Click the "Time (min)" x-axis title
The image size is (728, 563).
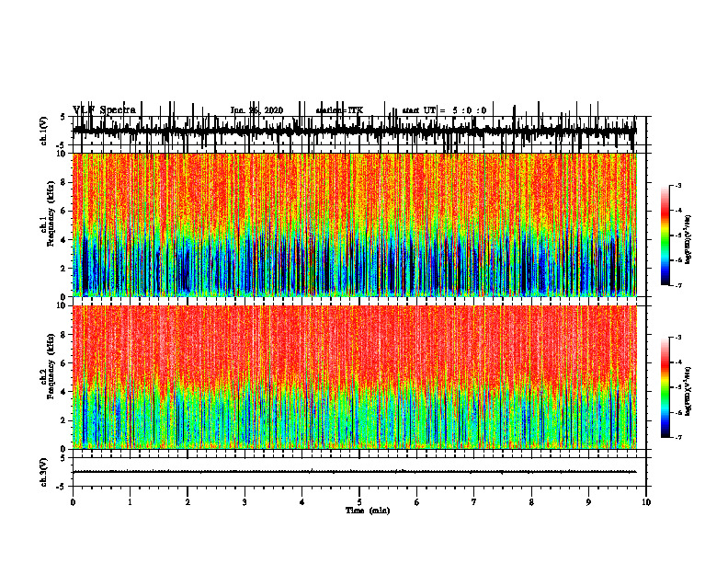point(368,511)
